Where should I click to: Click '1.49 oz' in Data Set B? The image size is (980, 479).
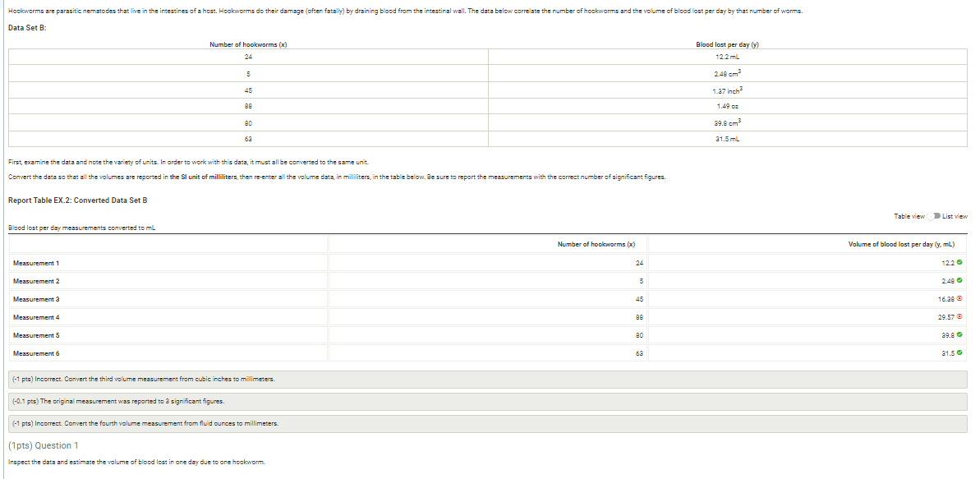pos(728,106)
